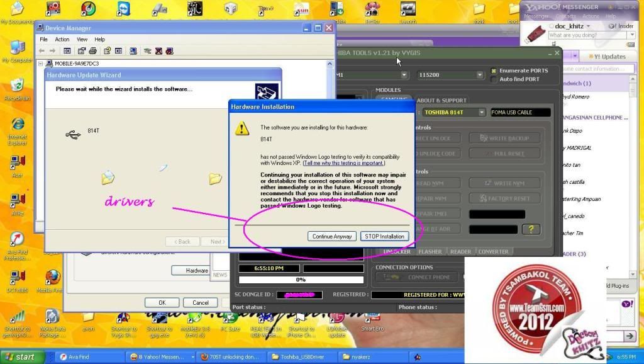644x364 pixels.
Task: Toggle the Enumerate PORTS checkbox
Action: pyautogui.click(x=494, y=71)
